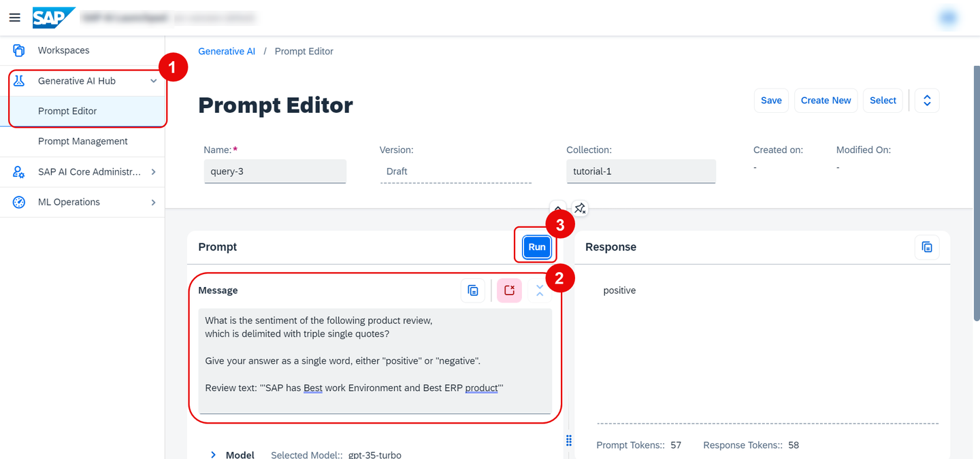980x459 pixels.
Task: Click the Save button
Action: point(771,100)
